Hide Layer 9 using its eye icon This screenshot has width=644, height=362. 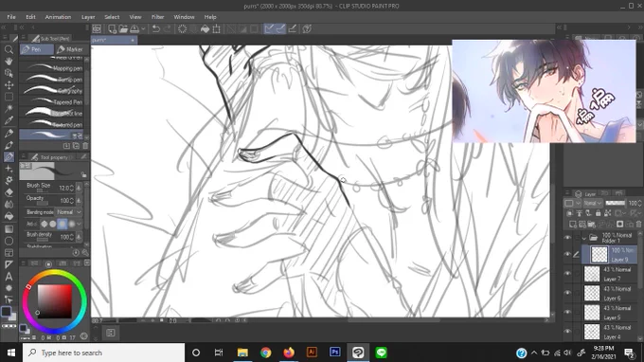(x=567, y=254)
